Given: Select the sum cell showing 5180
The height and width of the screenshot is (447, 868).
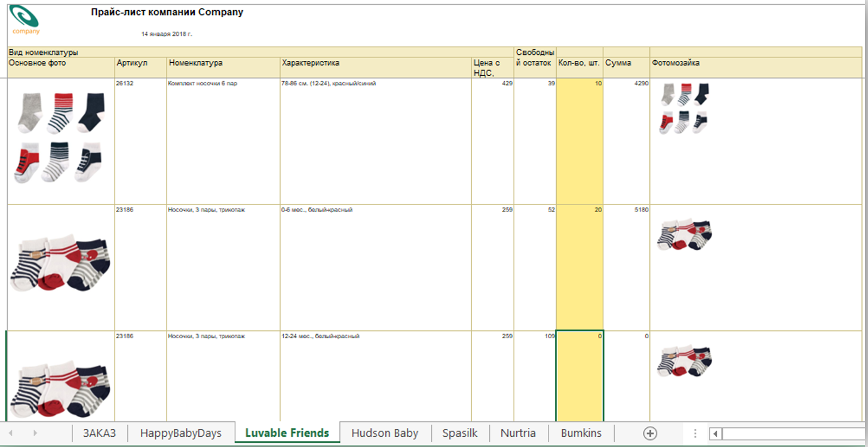Looking at the screenshot, I should pos(626,267).
